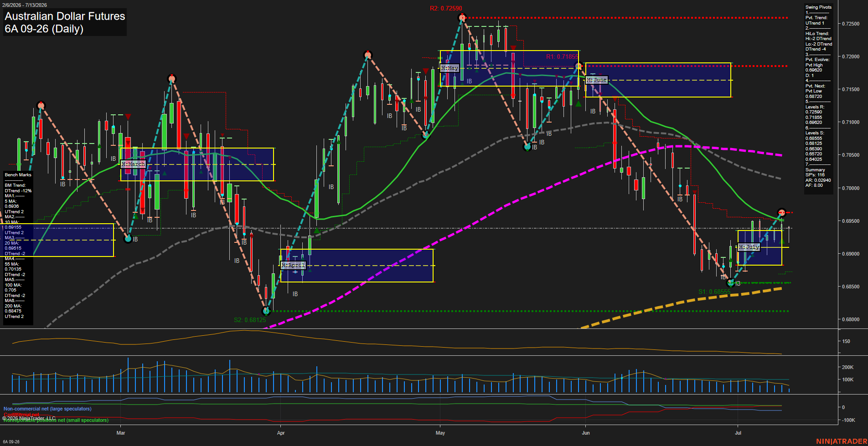The image size is (868, 446).
Task: Click the SP's: 116 summary value
Action: pyautogui.click(x=815, y=175)
